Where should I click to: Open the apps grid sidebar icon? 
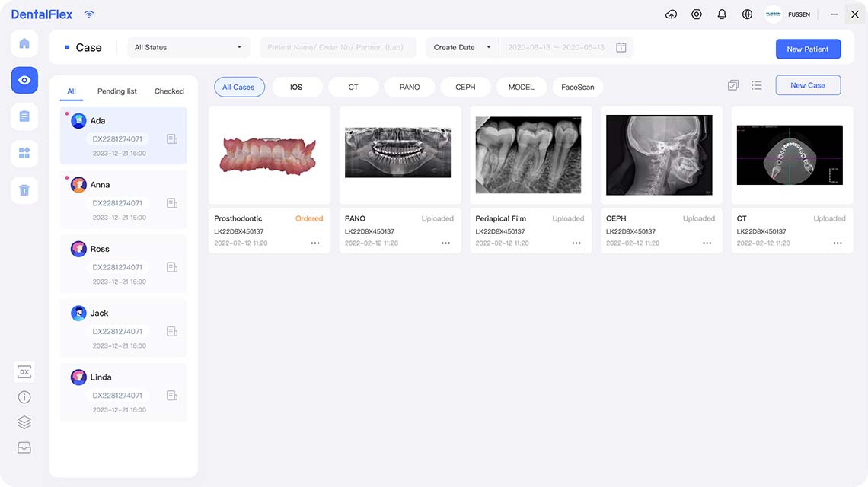(x=24, y=153)
